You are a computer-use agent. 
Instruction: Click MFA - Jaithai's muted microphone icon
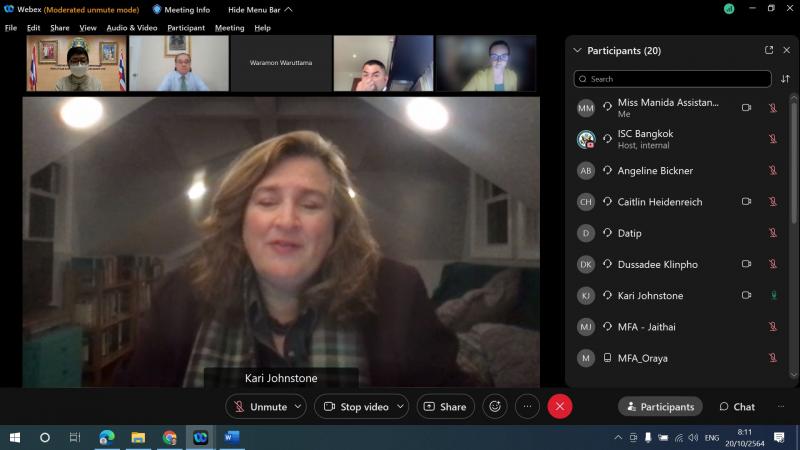(x=773, y=327)
